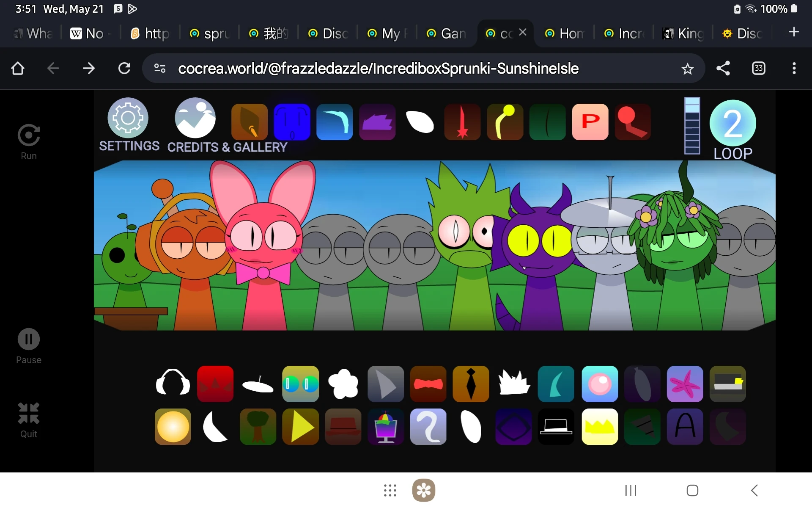Open the SETTINGS gear button
The width and height of the screenshot is (812, 508).
point(128,118)
